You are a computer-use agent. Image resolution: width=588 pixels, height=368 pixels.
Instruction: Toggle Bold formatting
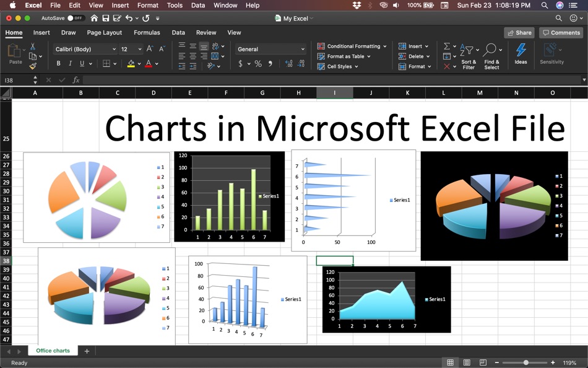pyautogui.click(x=59, y=63)
